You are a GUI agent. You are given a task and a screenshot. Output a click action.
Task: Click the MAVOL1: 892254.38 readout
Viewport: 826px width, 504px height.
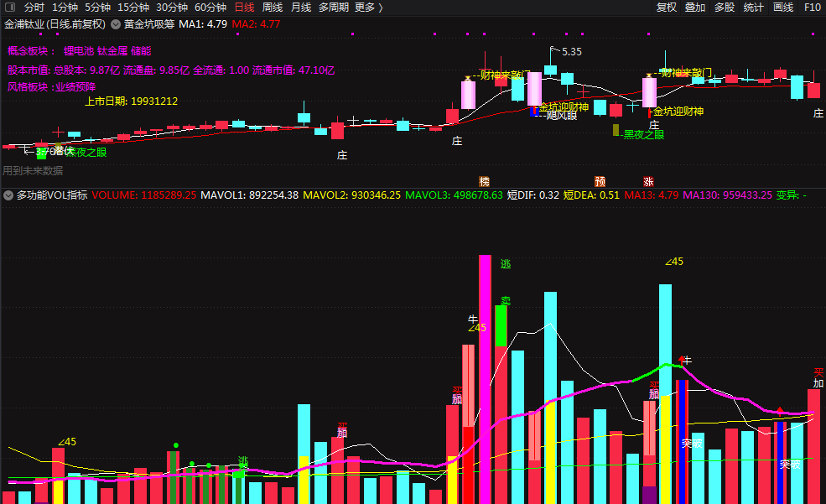coord(250,195)
